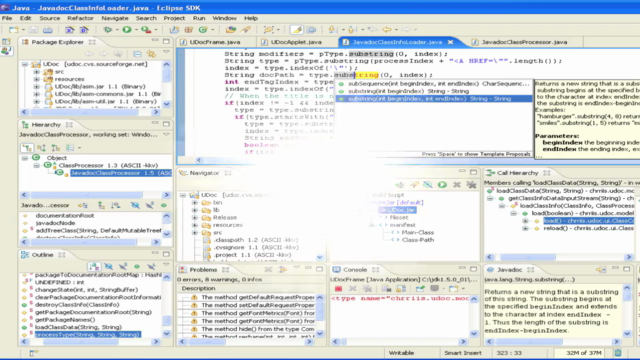Viewport: 640px width, 360px height.
Task: Open the Hierarchy view menu dropdown triangle
Action: tap(166, 135)
